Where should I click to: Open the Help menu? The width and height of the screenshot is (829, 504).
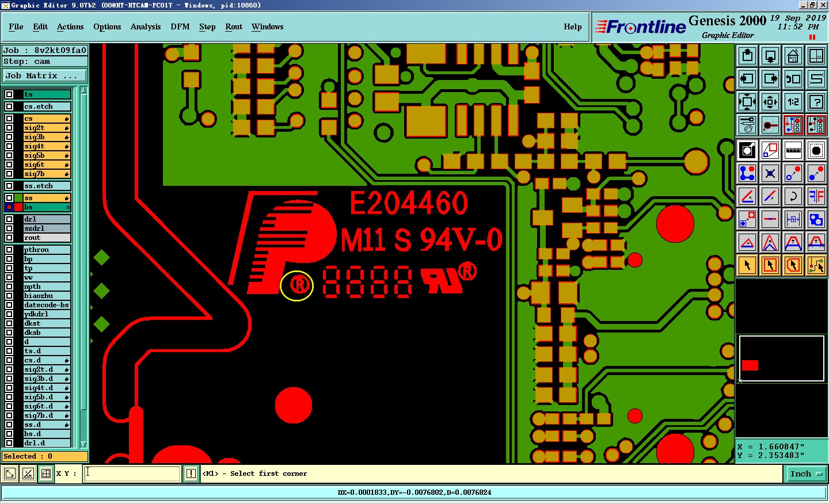[573, 26]
